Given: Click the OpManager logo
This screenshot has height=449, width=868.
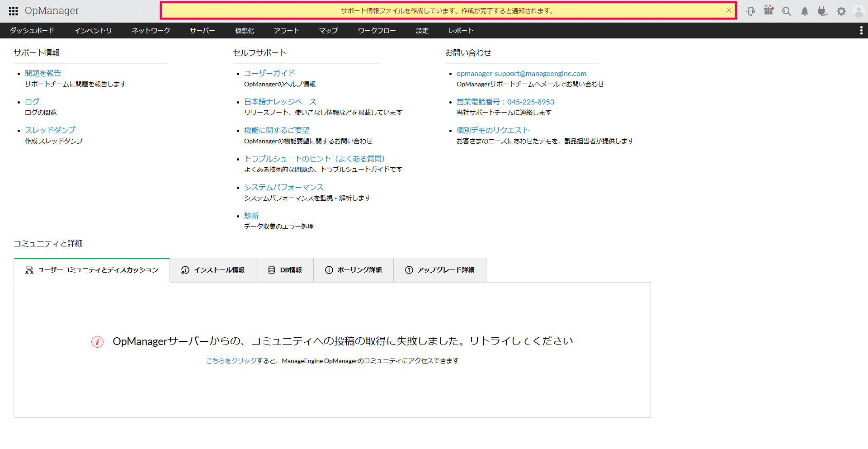Looking at the screenshot, I should [x=52, y=10].
